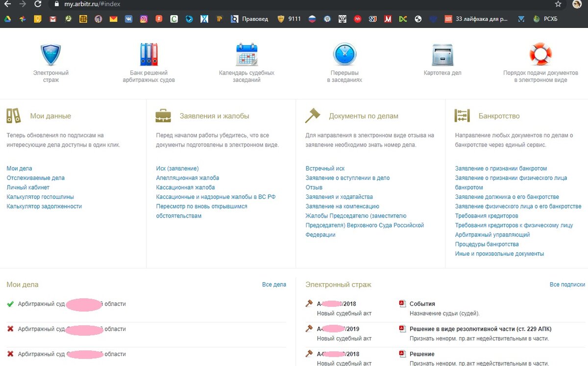Open the Картотека дел cabinet icon
This screenshot has height=366, width=588.
(442, 54)
